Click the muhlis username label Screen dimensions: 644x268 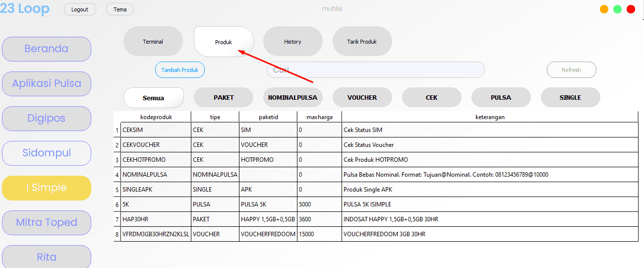coord(332,9)
